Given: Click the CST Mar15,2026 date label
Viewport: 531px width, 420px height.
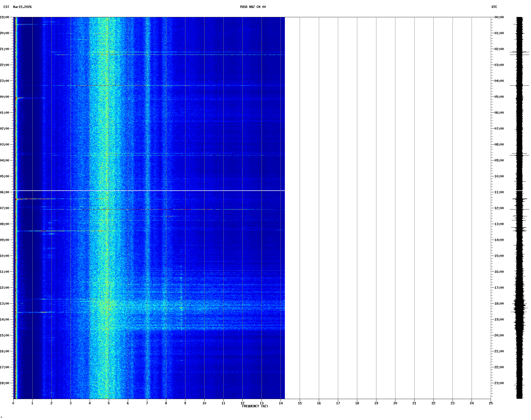Looking at the screenshot, I should [x=18, y=7].
